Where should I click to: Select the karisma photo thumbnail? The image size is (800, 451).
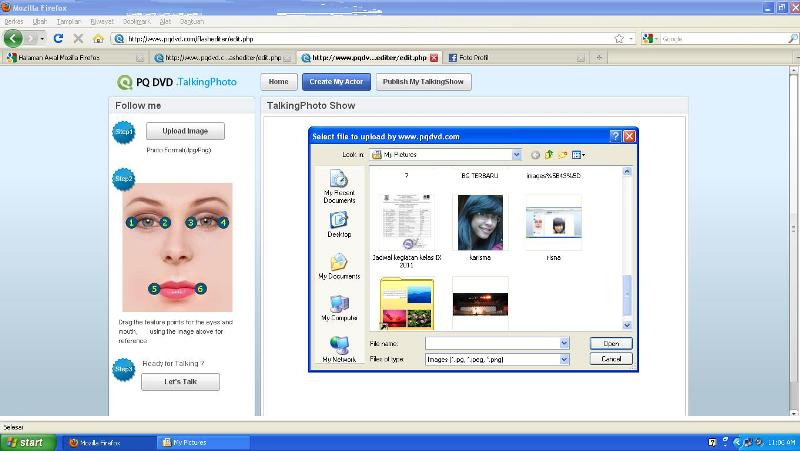479,222
